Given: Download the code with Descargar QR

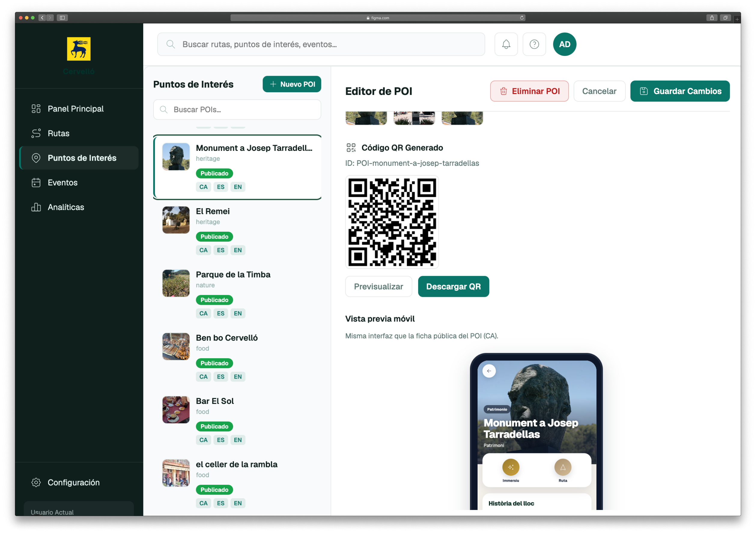Looking at the screenshot, I should 454,286.
